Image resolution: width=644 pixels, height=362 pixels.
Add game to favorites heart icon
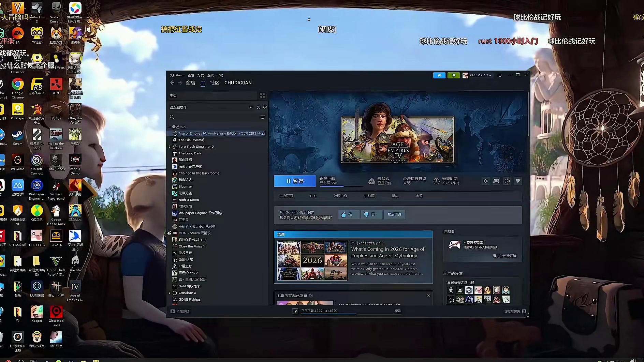tap(518, 181)
